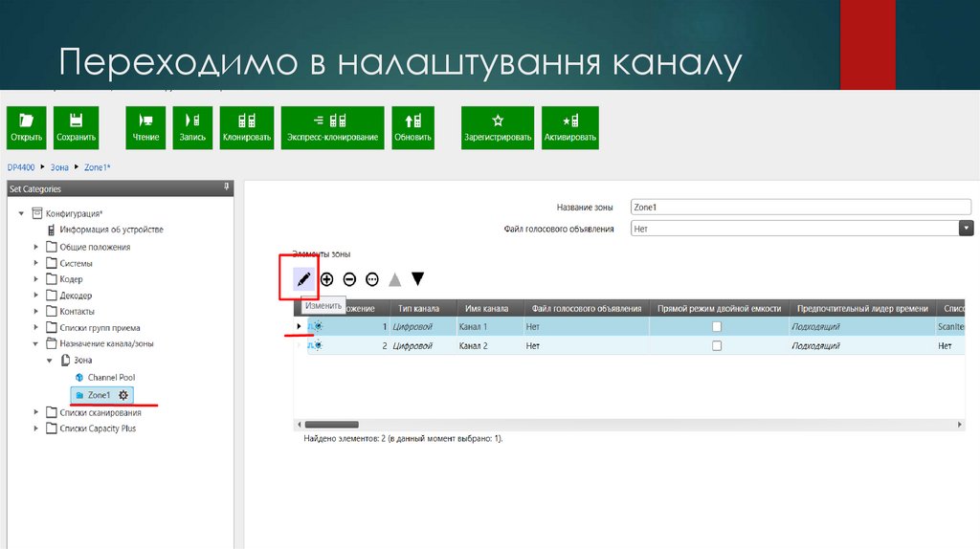This screenshot has height=549, width=980.
Task: Click the Активировать toolbar button
Action: click(570, 128)
